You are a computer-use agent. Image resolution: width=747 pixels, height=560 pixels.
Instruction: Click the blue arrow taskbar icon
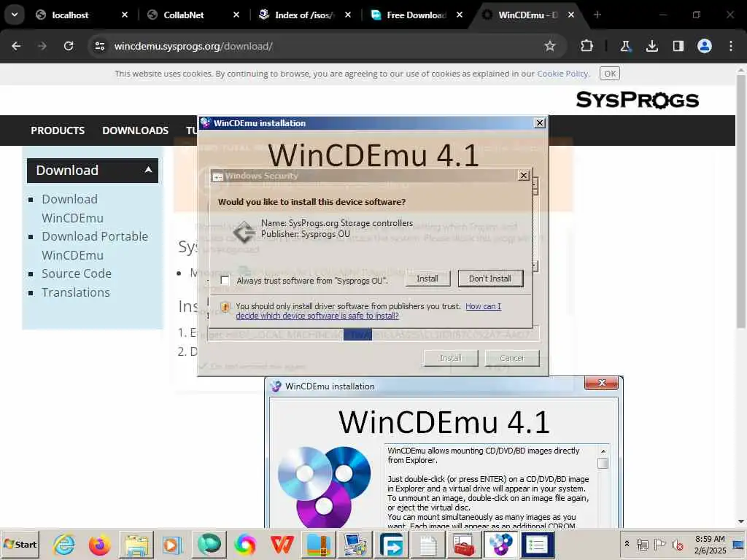pyautogui.click(x=391, y=545)
